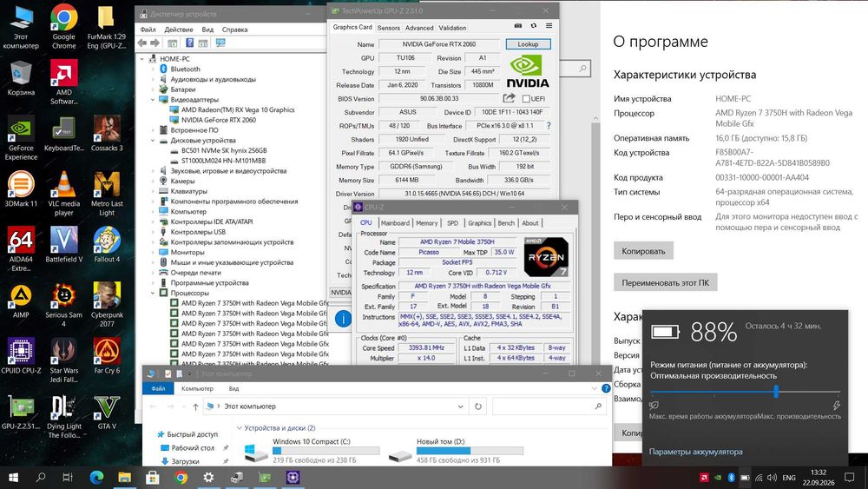
Task: Click GPU-Z refresh icon
Action: [x=534, y=26]
